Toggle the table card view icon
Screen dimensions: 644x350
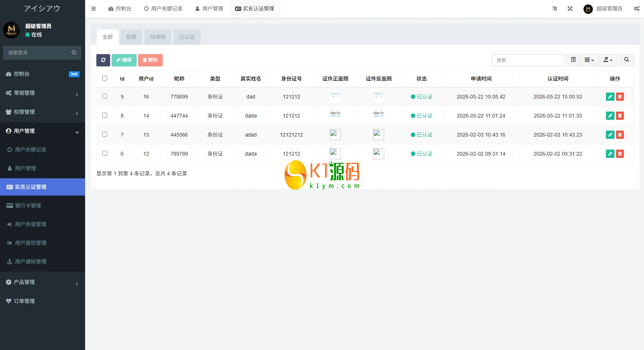pyautogui.click(x=573, y=60)
